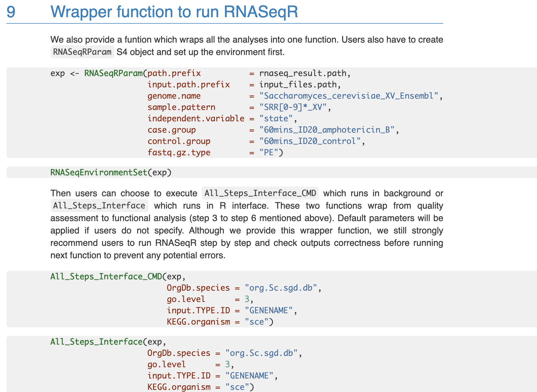The image size is (537, 392).
Task: Click inline code All_Steps_Interface_CMD in the paragraph
Action: 260,193
